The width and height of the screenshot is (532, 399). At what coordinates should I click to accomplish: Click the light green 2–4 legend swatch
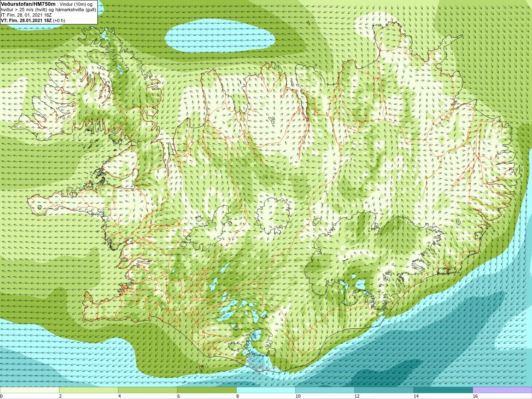[x=89, y=390]
